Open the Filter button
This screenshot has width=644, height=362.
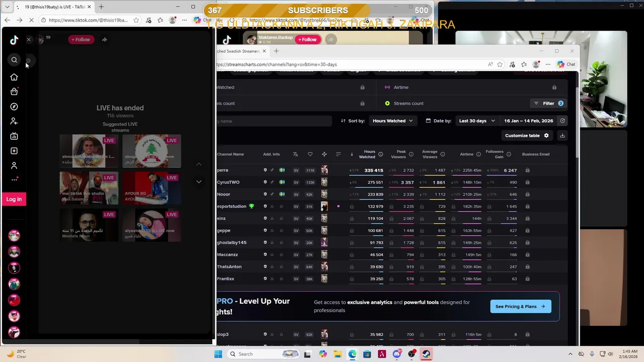coord(548,104)
